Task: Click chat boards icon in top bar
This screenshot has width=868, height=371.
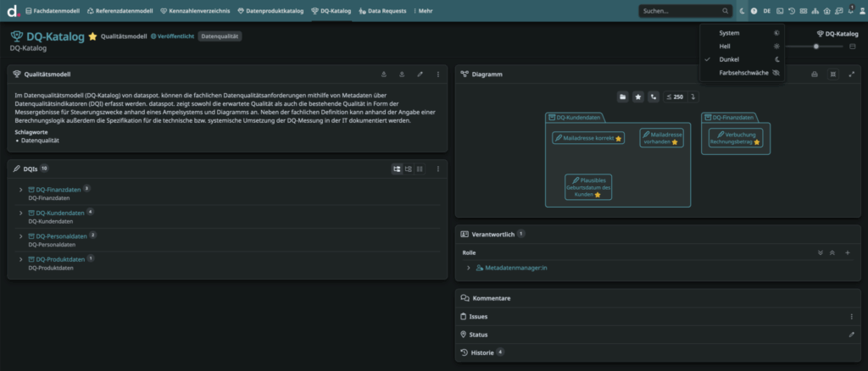Action: (839, 10)
